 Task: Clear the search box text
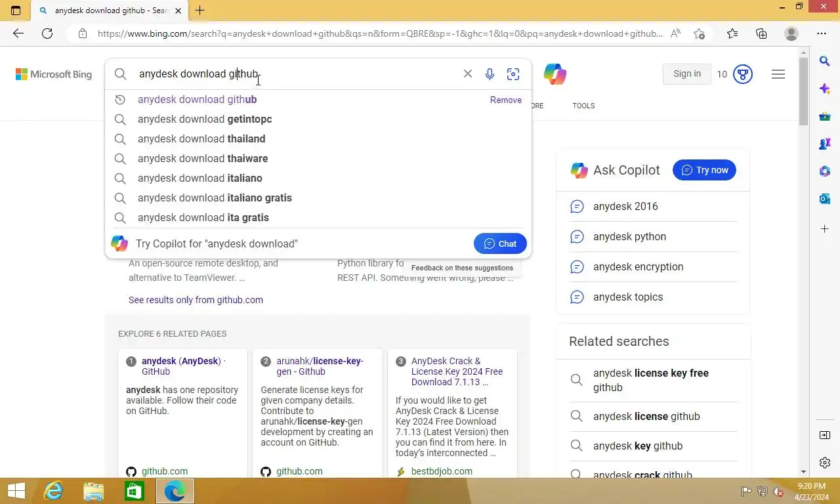(468, 73)
